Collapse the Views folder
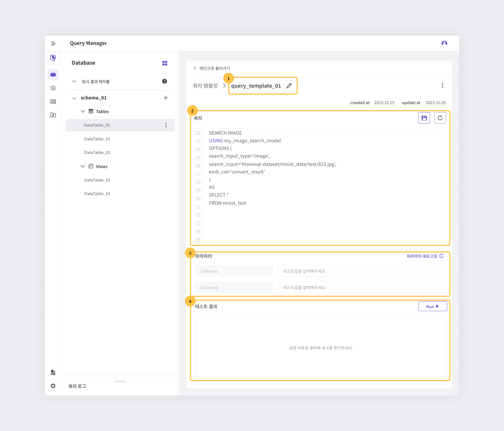 (83, 166)
